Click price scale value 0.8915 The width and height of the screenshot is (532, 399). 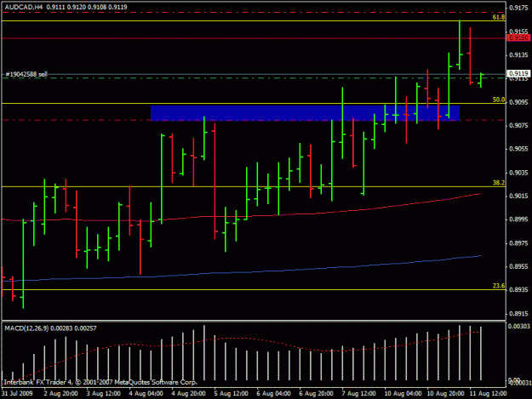(x=519, y=314)
